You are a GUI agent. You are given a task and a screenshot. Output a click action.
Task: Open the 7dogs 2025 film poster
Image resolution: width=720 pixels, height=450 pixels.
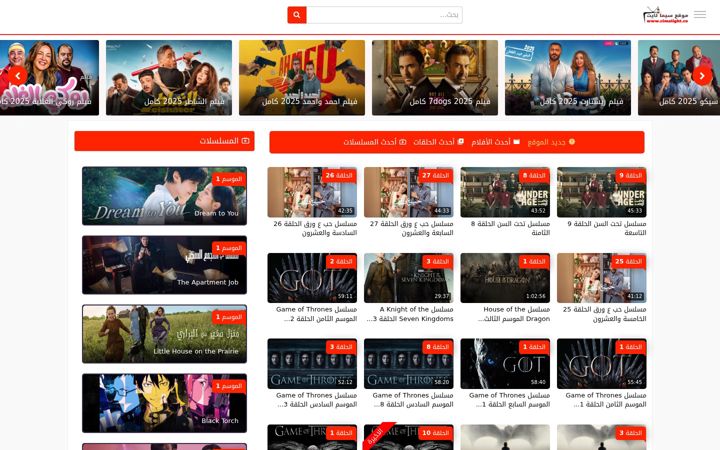click(x=435, y=78)
